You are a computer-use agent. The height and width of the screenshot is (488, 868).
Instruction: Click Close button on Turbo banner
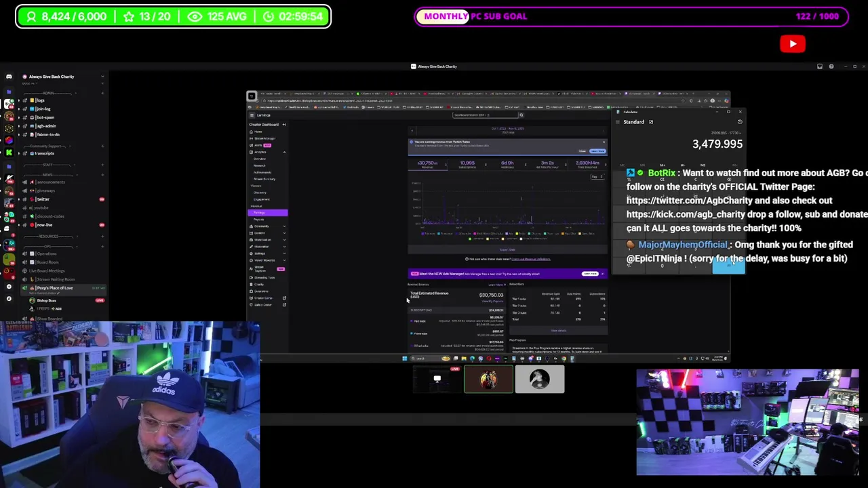tap(583, 151)
